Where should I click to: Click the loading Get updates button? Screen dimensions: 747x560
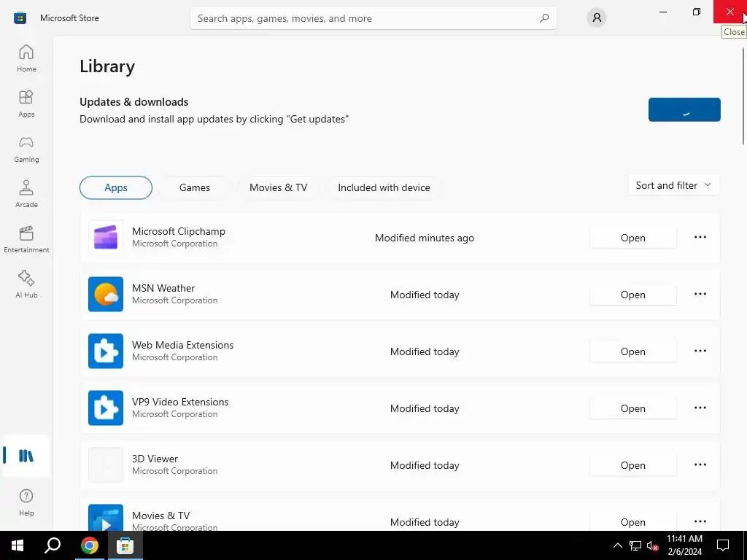coord(684,109)
